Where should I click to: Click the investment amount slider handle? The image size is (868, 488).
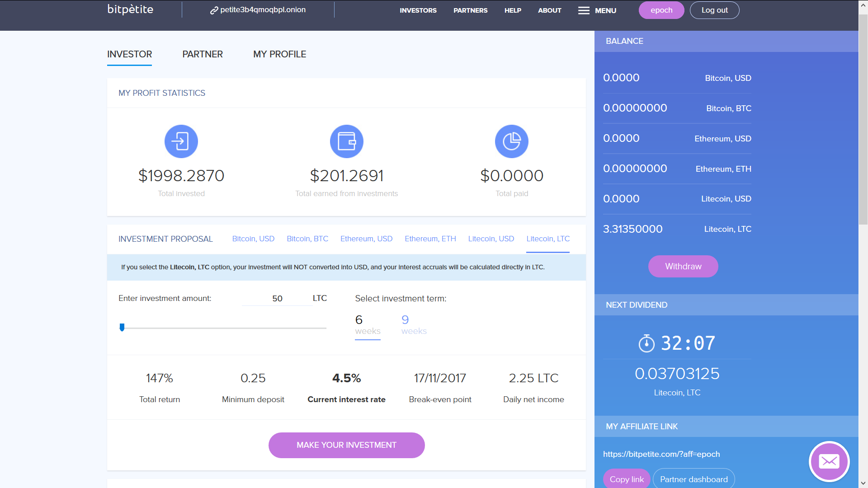click(x=122, y=327)
